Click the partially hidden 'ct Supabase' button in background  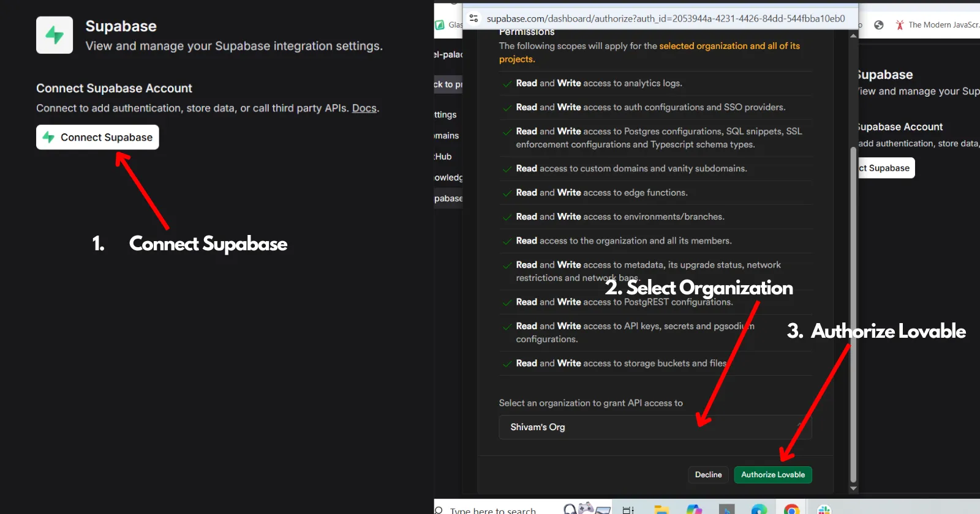(886, 168)
